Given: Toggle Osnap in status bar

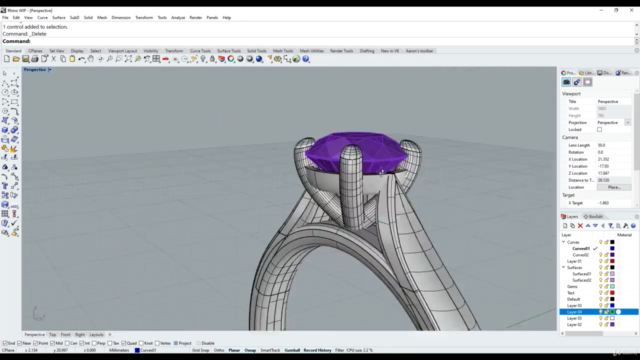Looking at the screenshot, I should coord(250,350).
